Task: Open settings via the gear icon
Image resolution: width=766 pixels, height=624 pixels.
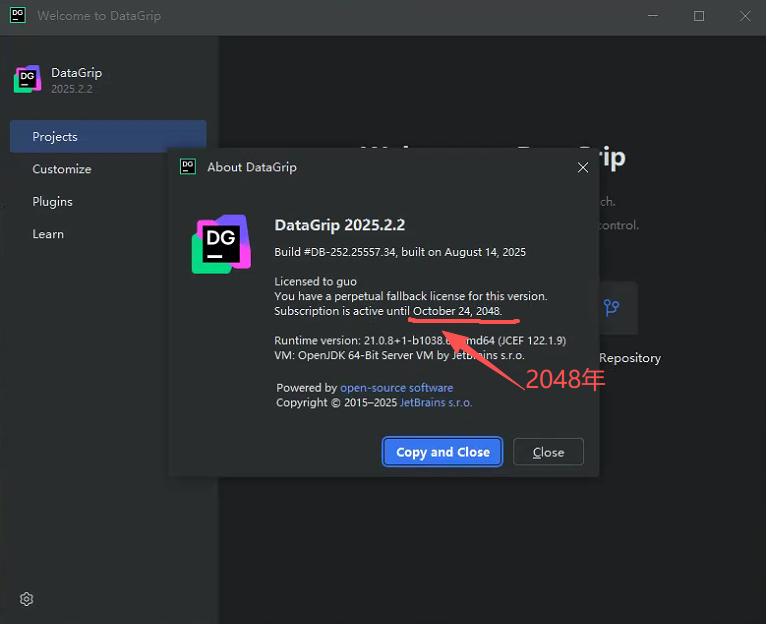Action: pos(27,599)
